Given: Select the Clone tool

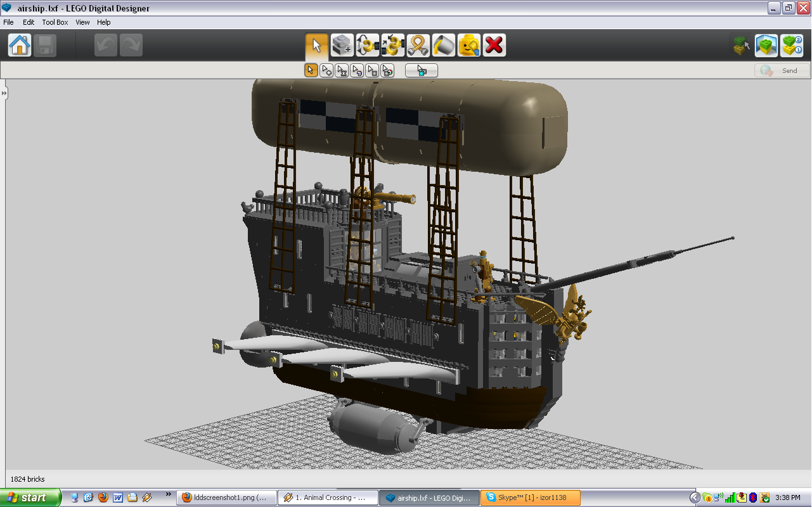Looking at the screenshot, I should point(342,46).
